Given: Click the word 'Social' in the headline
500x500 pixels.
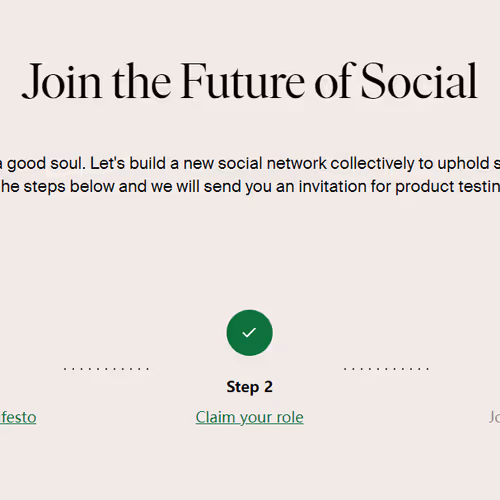Looking at the screenshot, I should tap(419, 82).
